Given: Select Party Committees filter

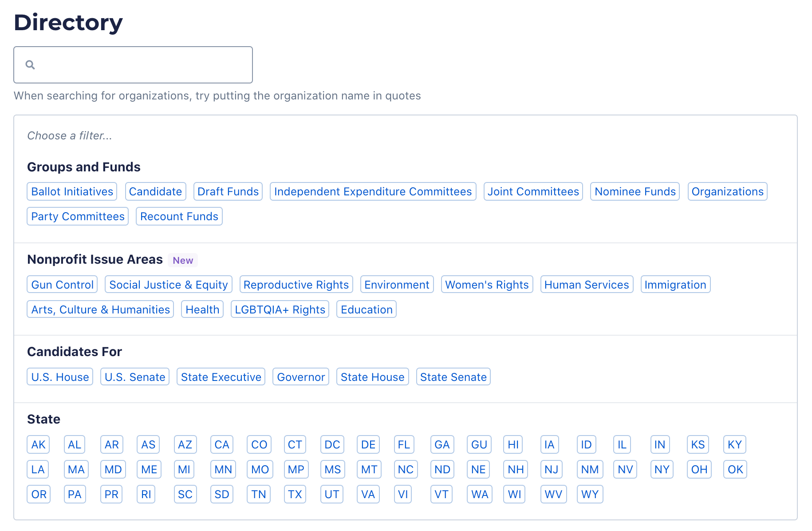Looking at the screenshot, I should tap(78, 216).
